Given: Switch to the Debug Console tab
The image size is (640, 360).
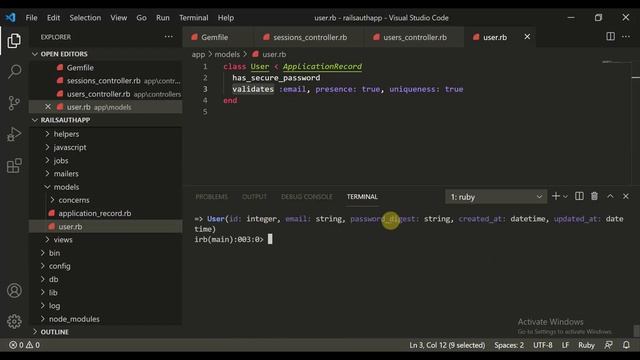Looking at the screenshot, I should pyautogui.click(x=307, y=197).
